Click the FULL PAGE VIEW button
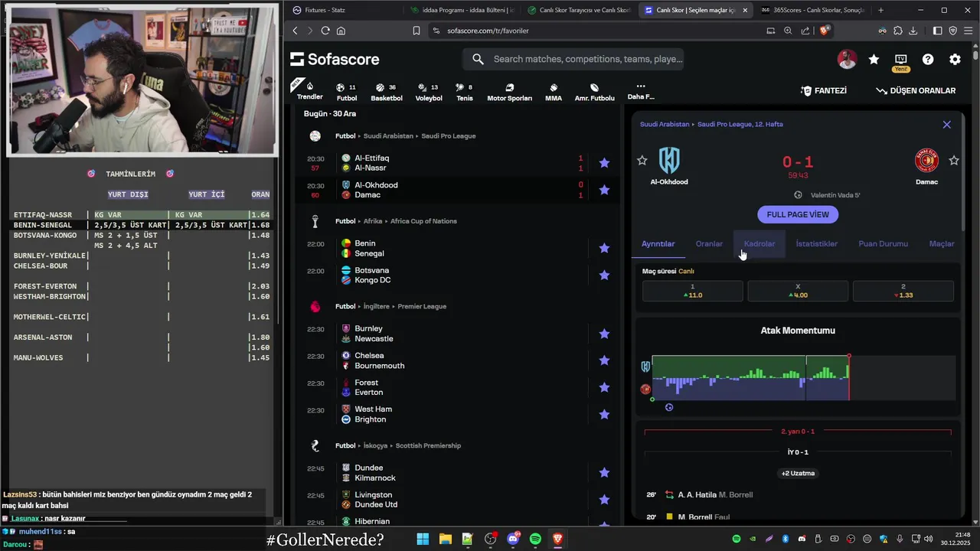 798,214
